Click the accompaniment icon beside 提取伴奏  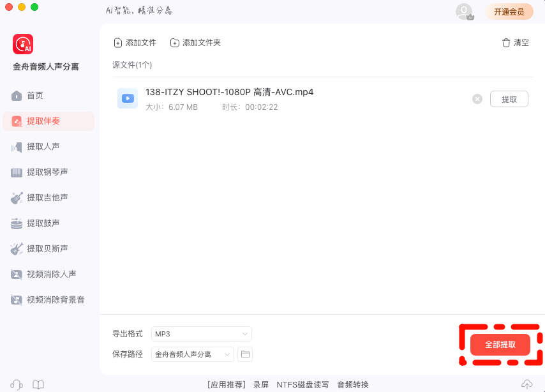[17, 121]
